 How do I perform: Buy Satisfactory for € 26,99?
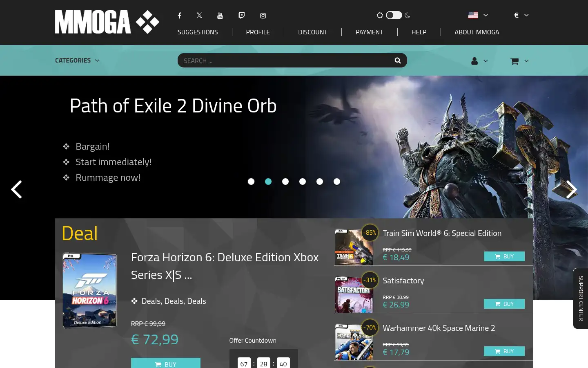(504, 304)
